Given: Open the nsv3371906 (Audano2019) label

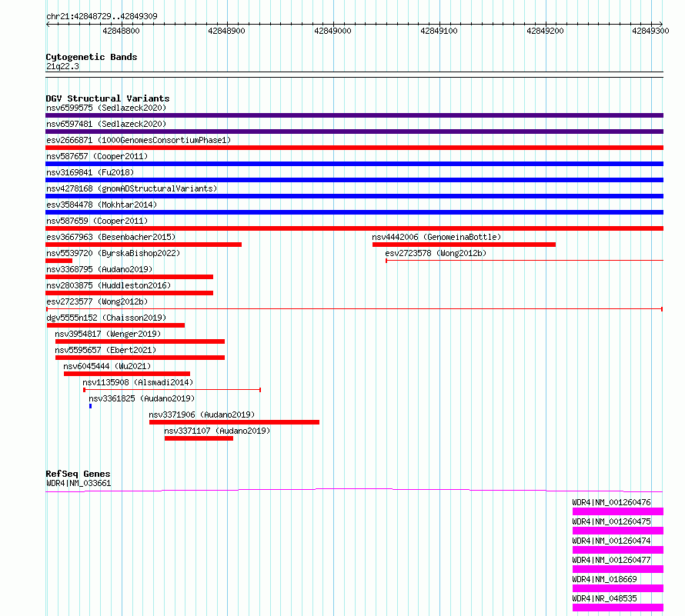Looking at the screenshot, I should (x=202, y=415).
